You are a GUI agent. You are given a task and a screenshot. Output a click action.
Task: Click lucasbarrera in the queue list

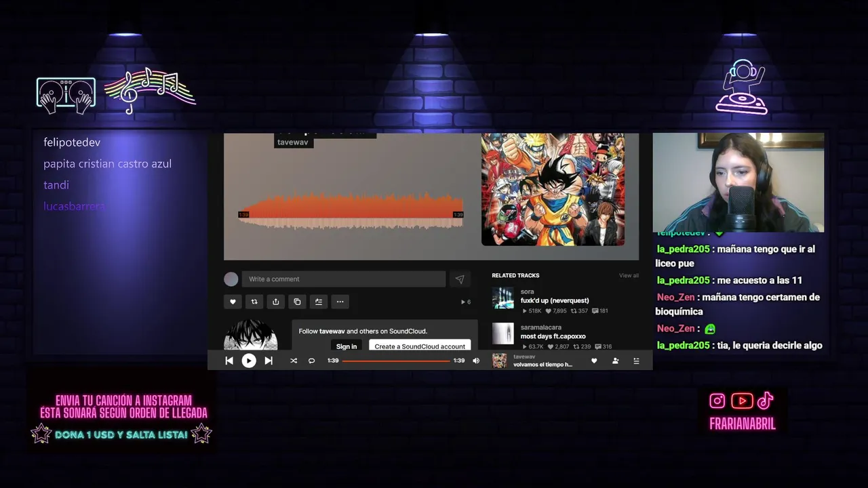74,206
